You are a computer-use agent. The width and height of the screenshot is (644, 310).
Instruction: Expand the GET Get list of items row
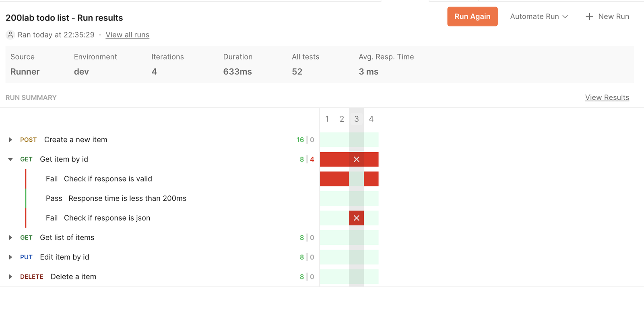10,238
